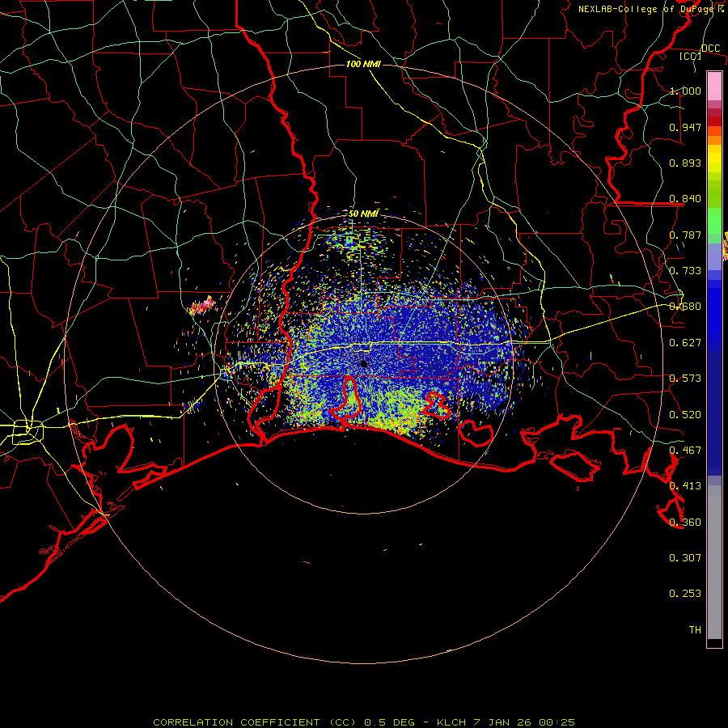Click the 0.573 color scale value
Viewport: 728px width, 728px height.
click(685, 379)
